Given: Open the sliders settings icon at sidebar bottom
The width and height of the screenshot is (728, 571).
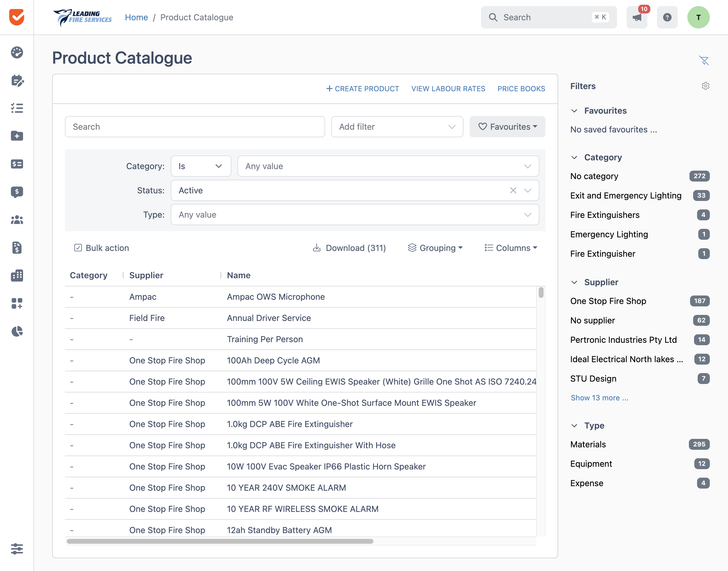Looking at the screenshot, I should click(x=17, y=549).
